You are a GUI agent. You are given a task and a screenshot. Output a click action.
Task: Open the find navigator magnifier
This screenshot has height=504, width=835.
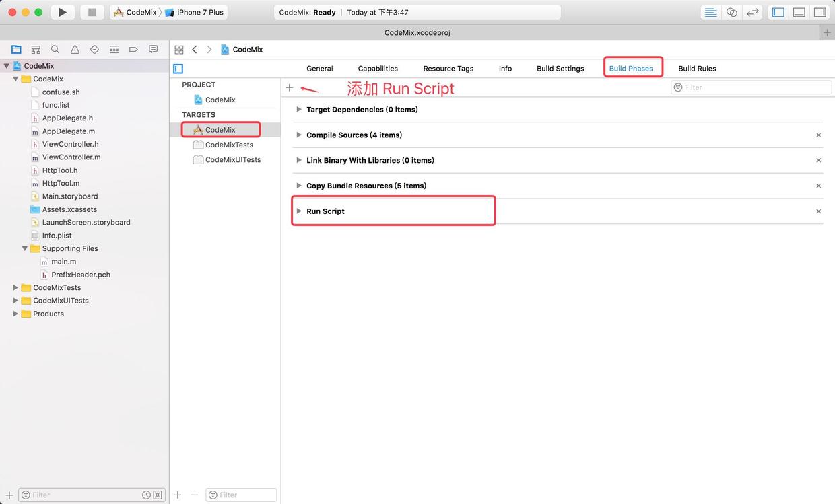55,49
